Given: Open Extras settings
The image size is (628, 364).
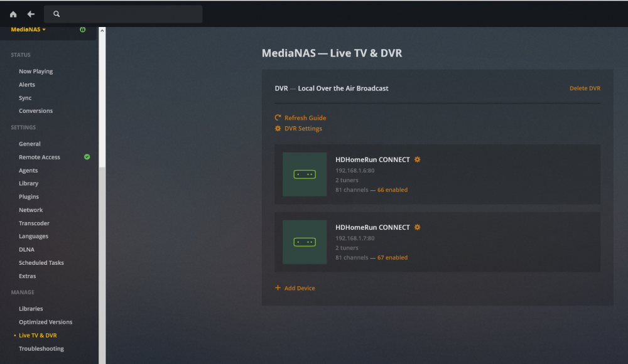Looking at the screenshot, I should pyautogui.click(x=27, y=276).
